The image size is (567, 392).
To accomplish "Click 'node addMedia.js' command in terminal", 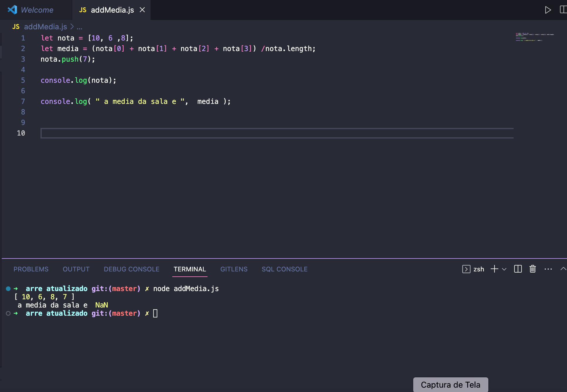I will click(186, 289).
